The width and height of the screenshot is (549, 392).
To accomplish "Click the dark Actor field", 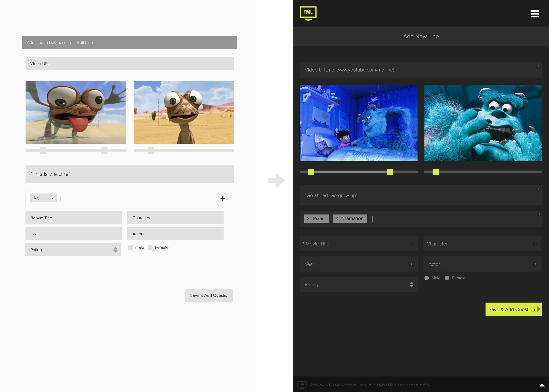I will [482, 264].
